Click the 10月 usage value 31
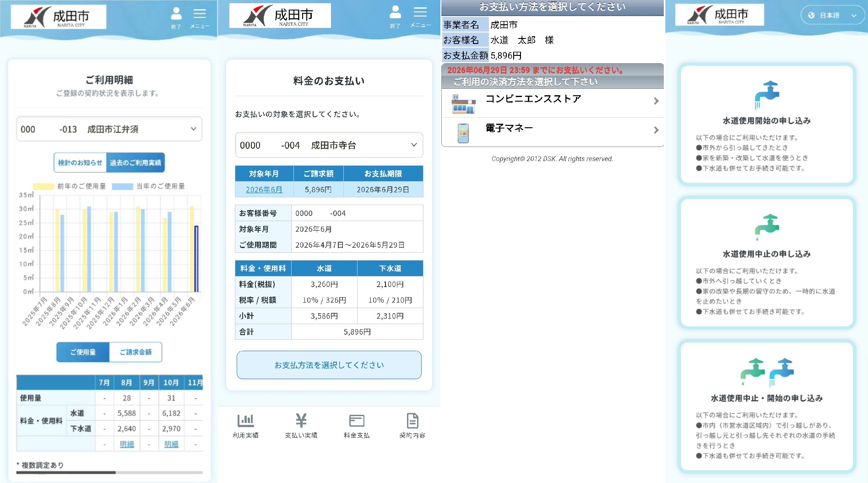Screen dimensions: 868x483 pos(171,398)
